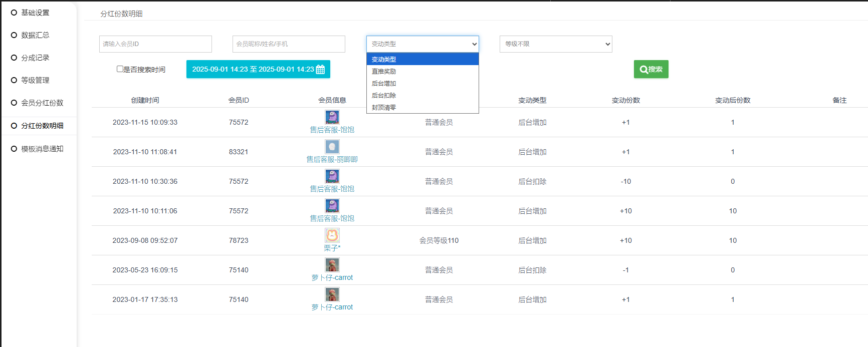The width and height of the screenshot is (868, 347).
Task: Focus the 会员昵称/姓名/手机 search field
Action: tap(289, 44)
